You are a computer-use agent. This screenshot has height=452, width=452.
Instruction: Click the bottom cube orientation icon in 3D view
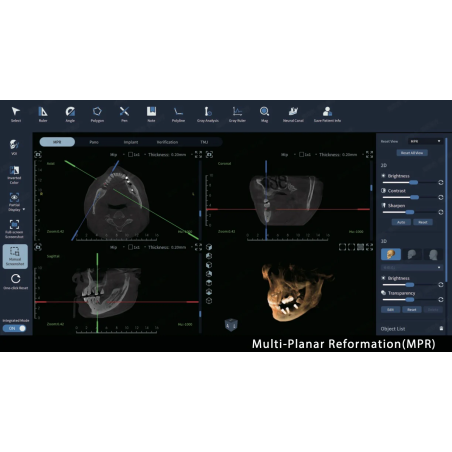pyautogui.click(x=209, y=301)
